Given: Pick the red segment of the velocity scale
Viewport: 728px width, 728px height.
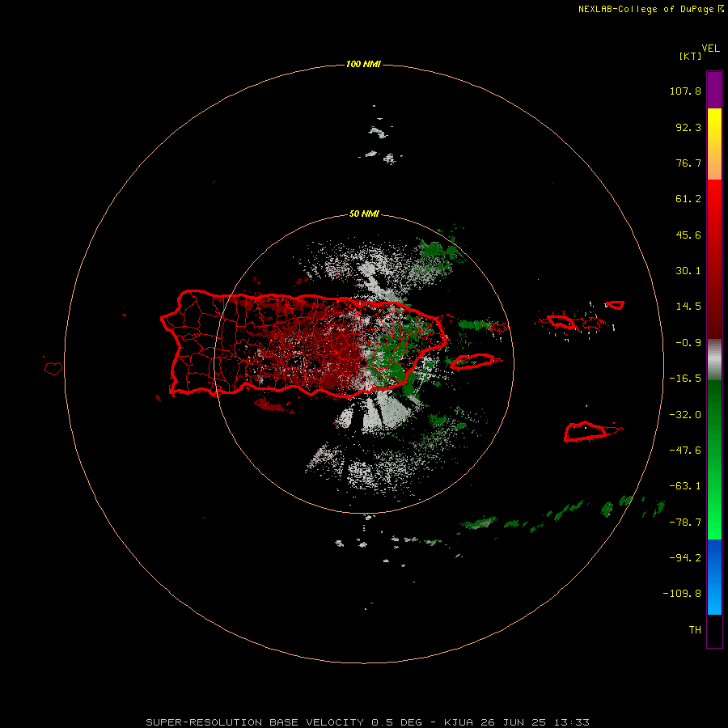Looking at the screenshot, I should [x=714, y=259].
